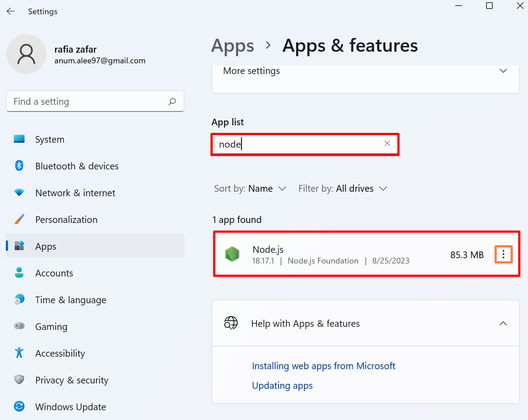This screenshot has width=528, height=420.
Task: Open the Time & language globe icon
Action: coord(19,299)
